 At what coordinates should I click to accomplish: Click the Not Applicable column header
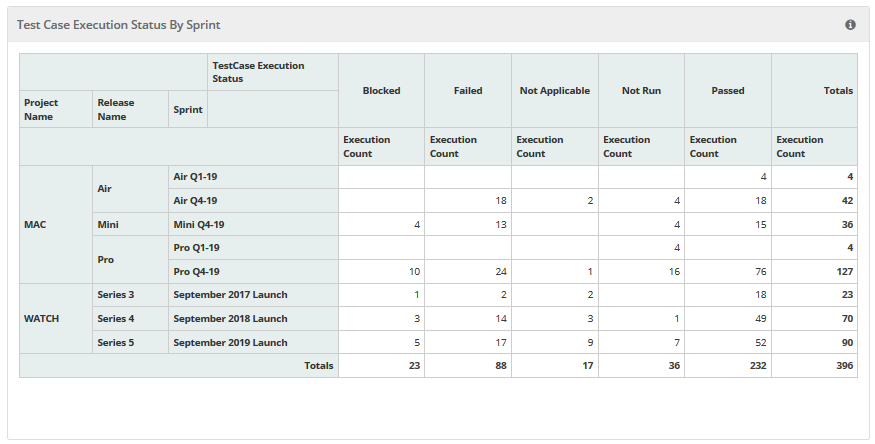click(x=555, y=90)
